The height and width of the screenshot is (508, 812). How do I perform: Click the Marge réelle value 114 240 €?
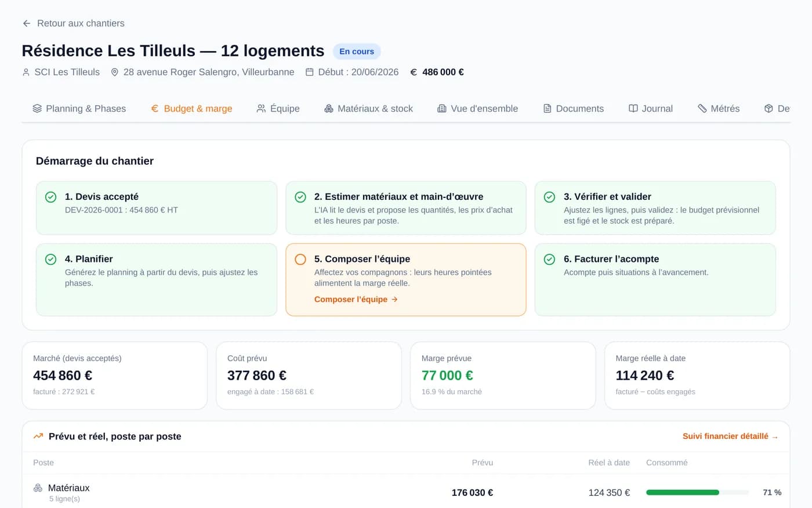click(645, 376)
